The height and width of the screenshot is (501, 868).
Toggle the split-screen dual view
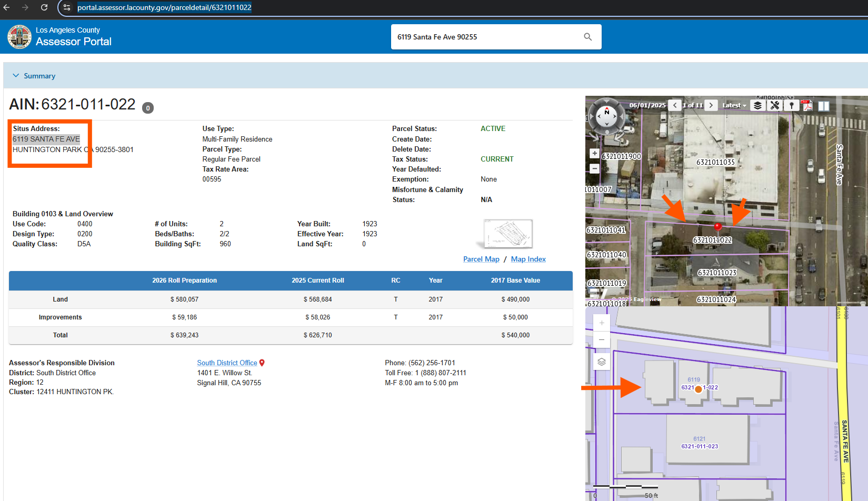click(x=824, y=105)
